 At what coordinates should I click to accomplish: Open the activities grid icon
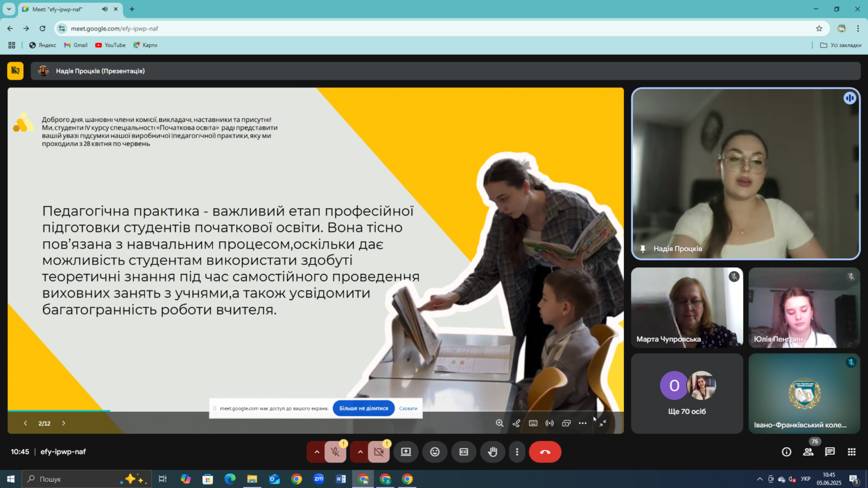852,452
